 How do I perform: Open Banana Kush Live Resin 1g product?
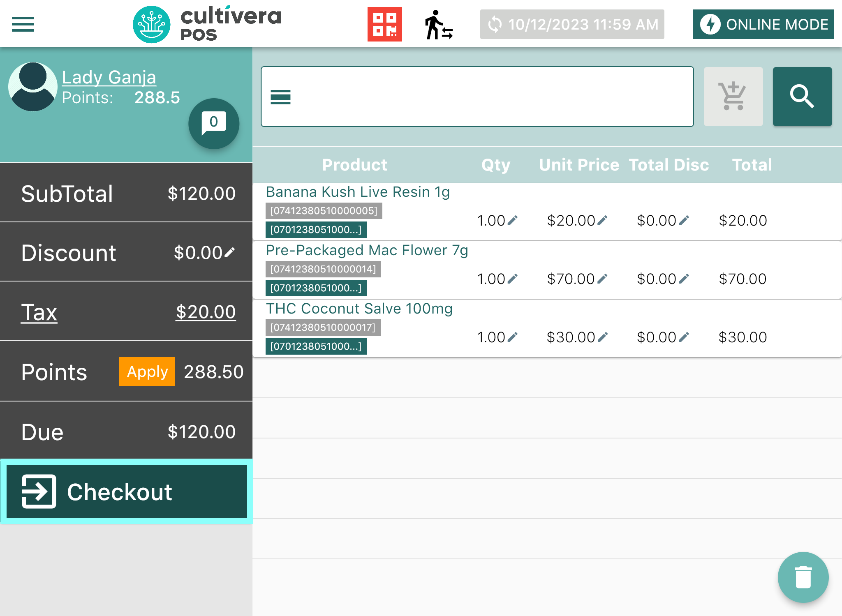[358, 192]
